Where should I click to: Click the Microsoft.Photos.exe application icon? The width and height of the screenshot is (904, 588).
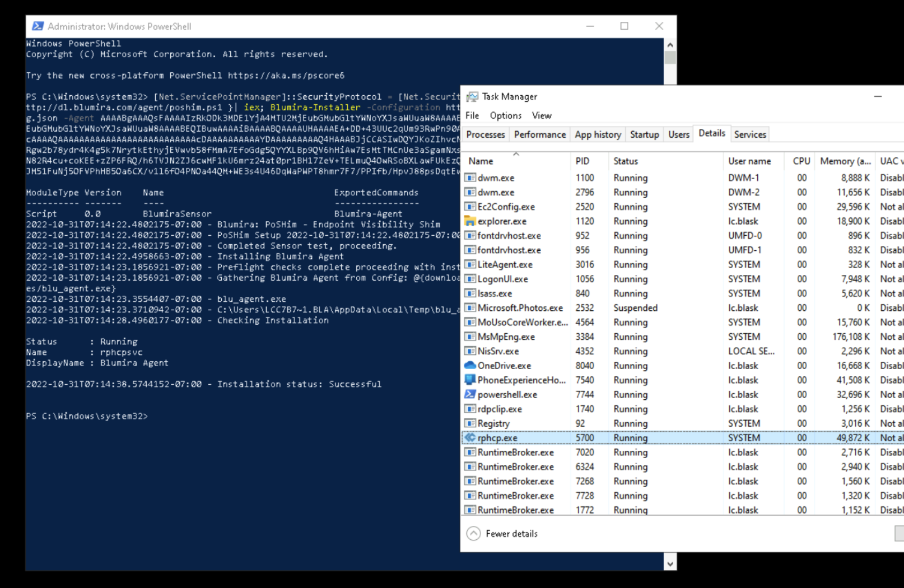470,307
